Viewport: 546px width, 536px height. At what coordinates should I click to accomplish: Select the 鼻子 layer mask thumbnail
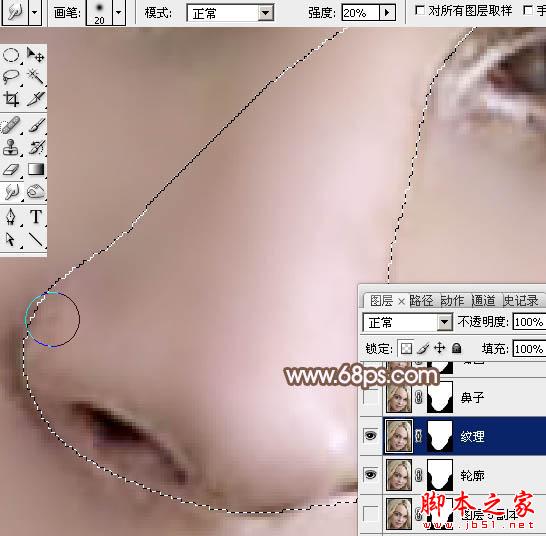tap(440, 397)
